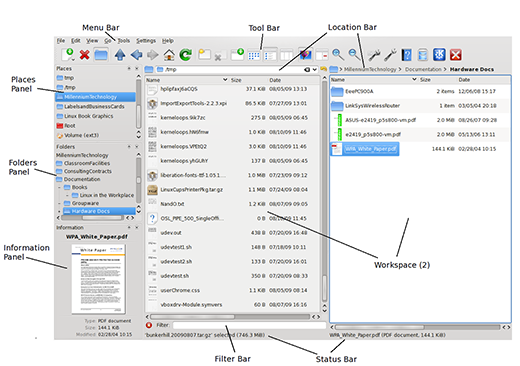This screenshot has height=366, width=520.
Task: Select MillenniumTechnology in the Places panel
Action: coord(95,97)
